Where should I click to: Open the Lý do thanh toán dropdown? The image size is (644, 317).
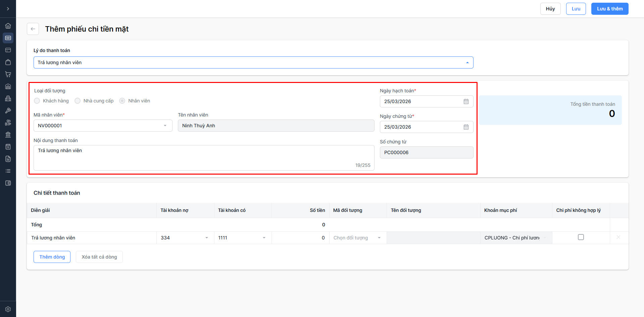tap(253, 62)
